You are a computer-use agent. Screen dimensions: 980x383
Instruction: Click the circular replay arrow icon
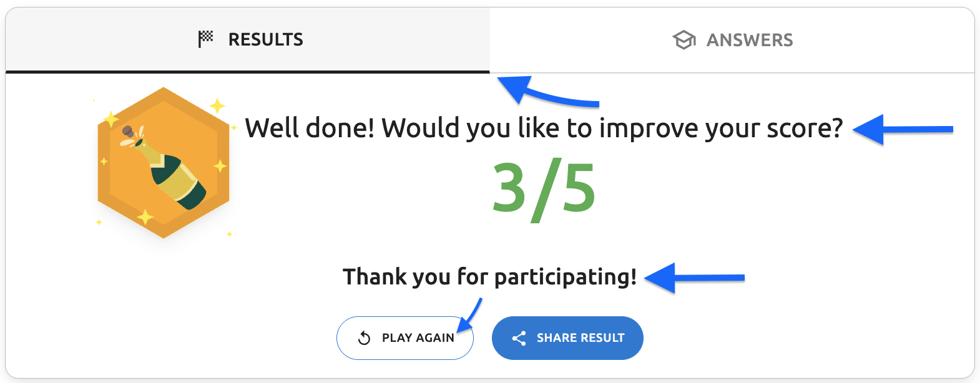tap(365, 338)
